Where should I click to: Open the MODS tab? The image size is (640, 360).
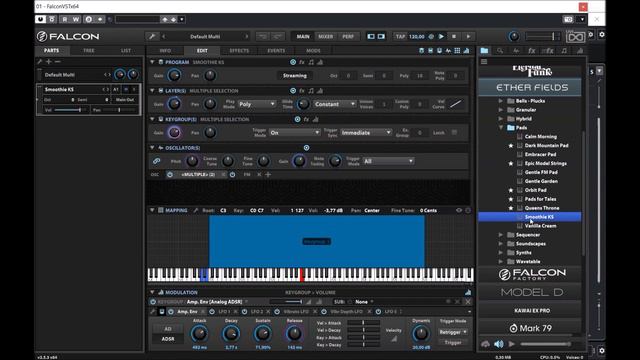point(313,51)
